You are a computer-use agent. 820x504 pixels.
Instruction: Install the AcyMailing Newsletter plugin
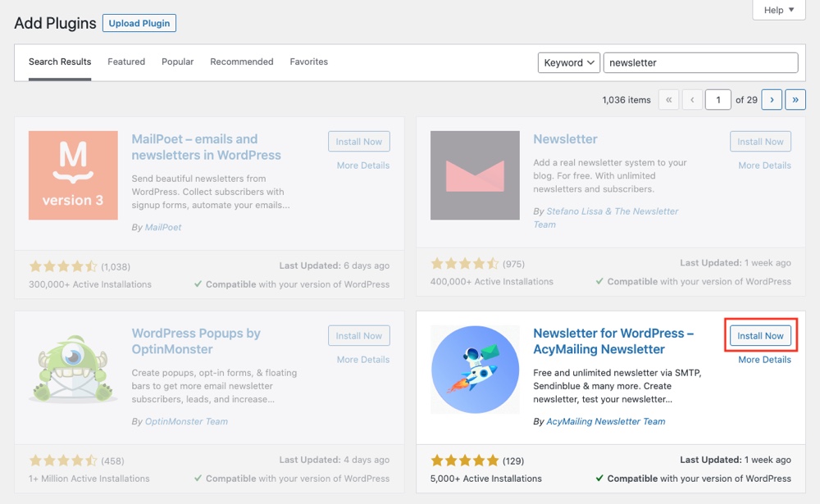(760, 336)
